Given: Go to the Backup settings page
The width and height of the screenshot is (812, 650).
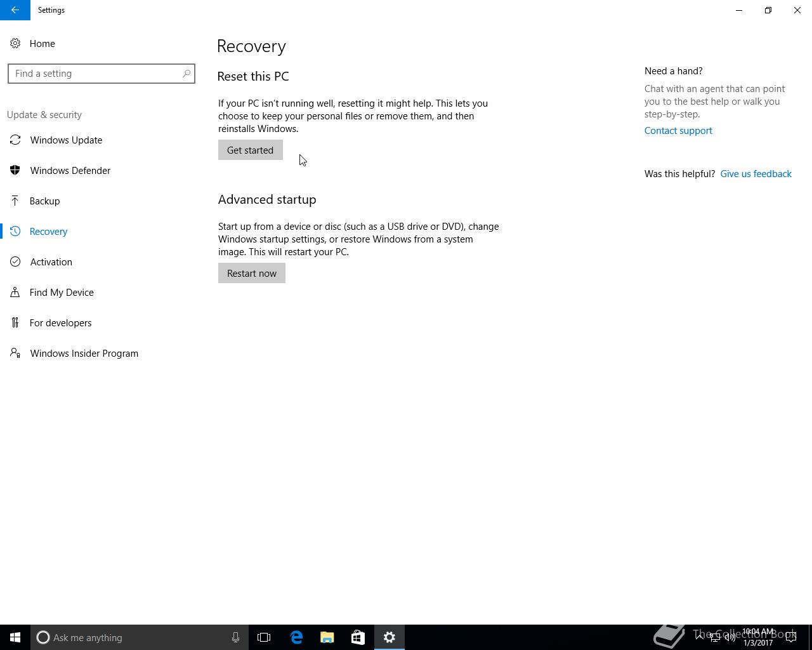Looking at the screenshot, I should point(44,201).
